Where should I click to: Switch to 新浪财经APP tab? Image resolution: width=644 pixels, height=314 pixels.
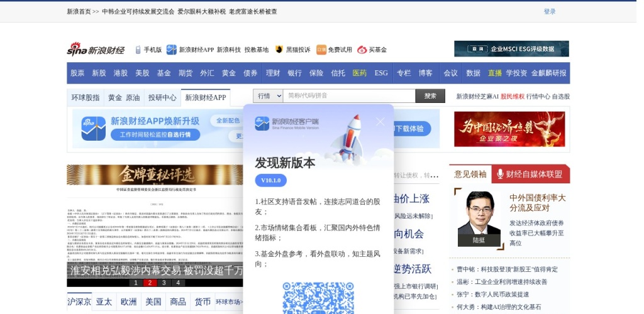point(206,97)
